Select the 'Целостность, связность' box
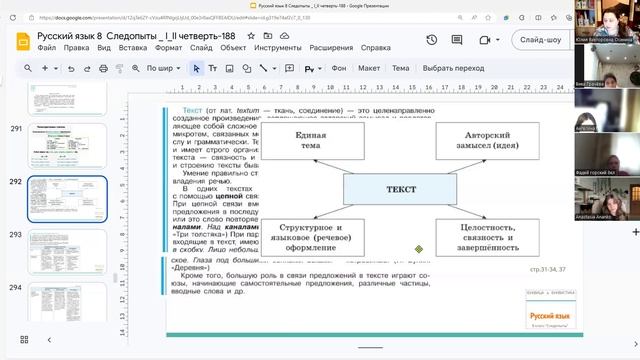This screenshot has height=360, width=640. coord(487,238)
